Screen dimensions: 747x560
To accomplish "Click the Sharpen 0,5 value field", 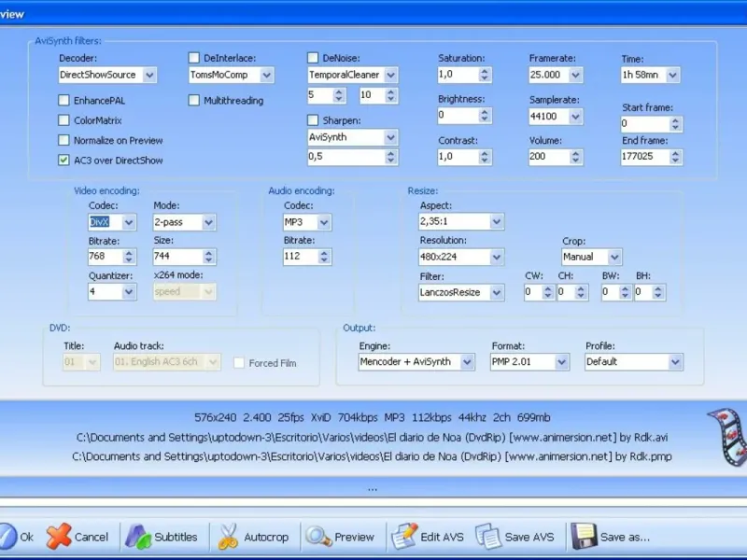I will [x=345, y=157].
